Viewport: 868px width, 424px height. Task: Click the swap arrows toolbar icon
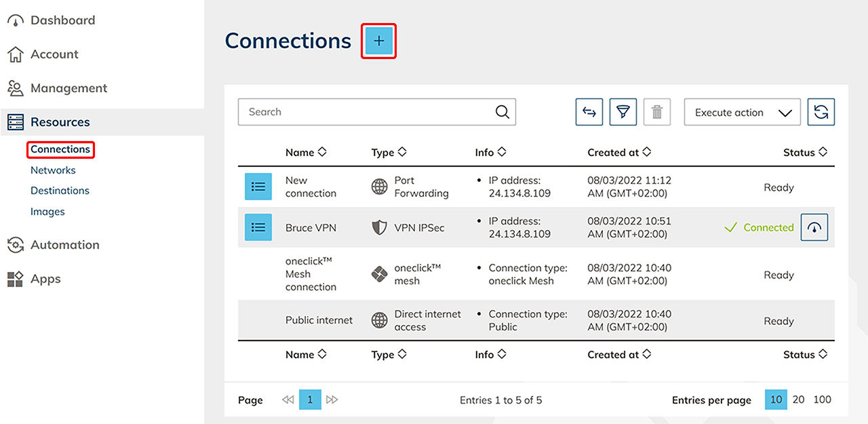pos(589,113)
